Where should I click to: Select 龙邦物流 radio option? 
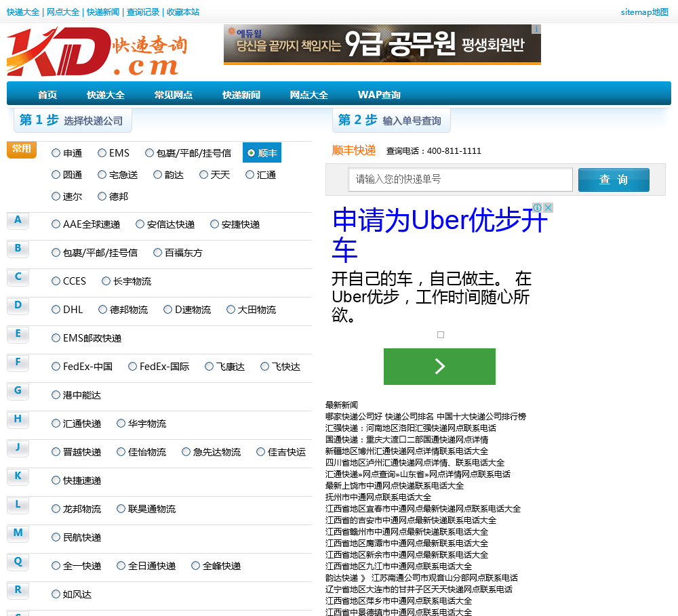click(56, 509)
